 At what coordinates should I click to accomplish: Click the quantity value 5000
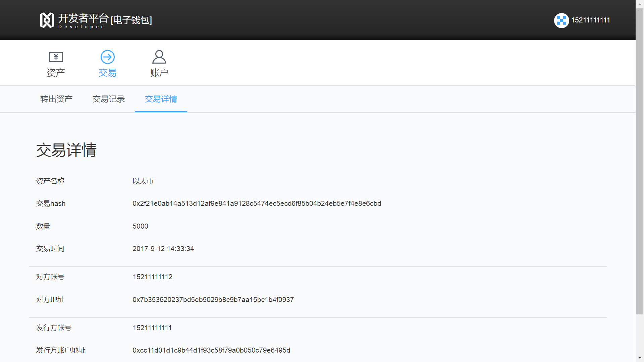point(140,226)
